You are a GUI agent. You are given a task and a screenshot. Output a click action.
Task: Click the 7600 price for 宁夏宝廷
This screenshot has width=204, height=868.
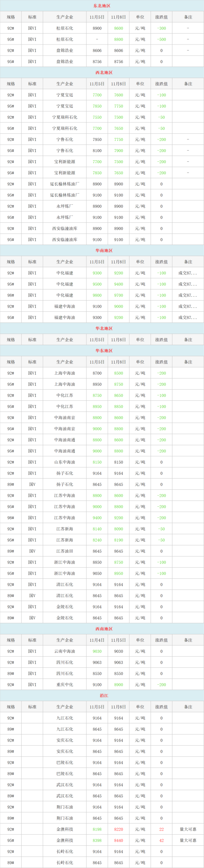tap(119, 95)
